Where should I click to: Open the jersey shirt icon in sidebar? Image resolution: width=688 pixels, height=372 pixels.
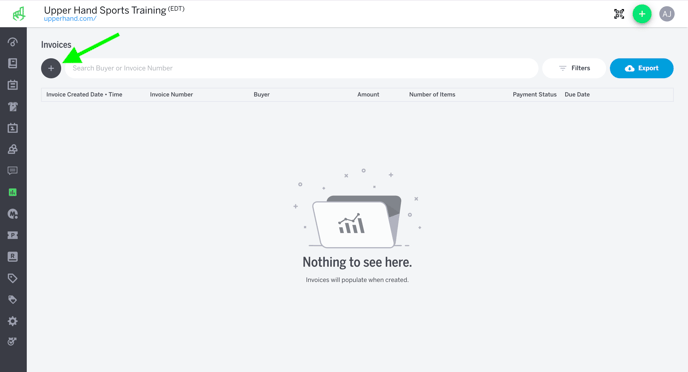click(x=13, y=106)
